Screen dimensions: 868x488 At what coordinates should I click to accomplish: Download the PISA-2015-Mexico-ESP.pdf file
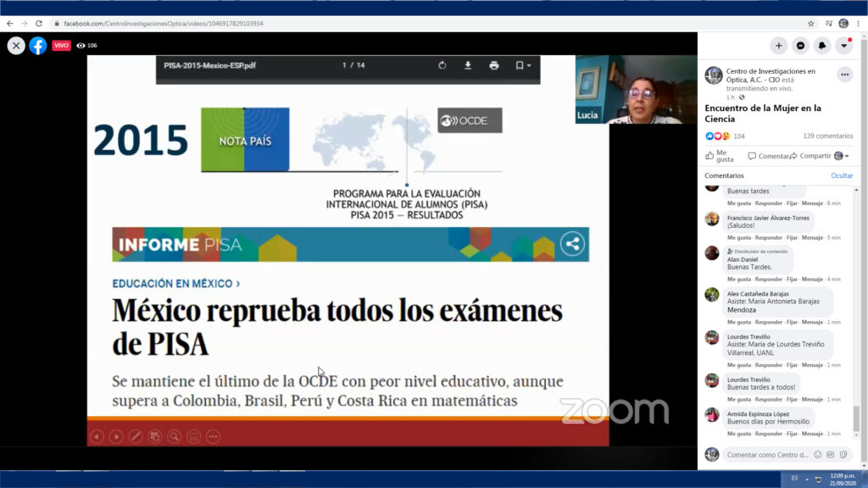pyautogui.click(x=468, y=64)
